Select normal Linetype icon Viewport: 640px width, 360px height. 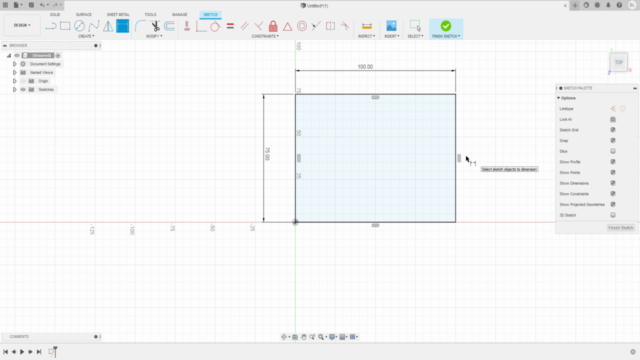(613, 109)
